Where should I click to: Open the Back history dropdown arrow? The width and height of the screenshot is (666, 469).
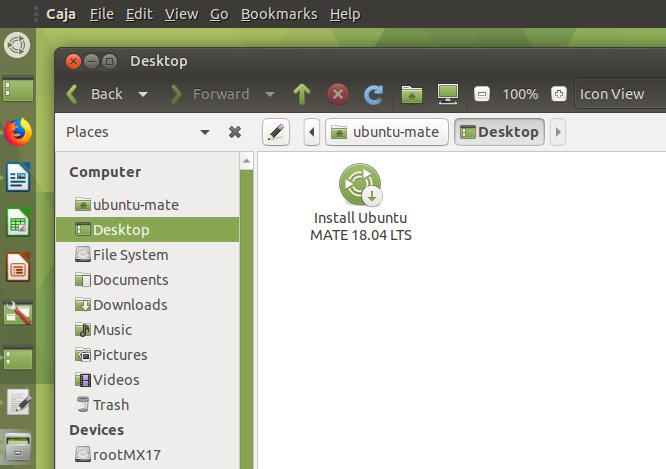tap(143, 94)
